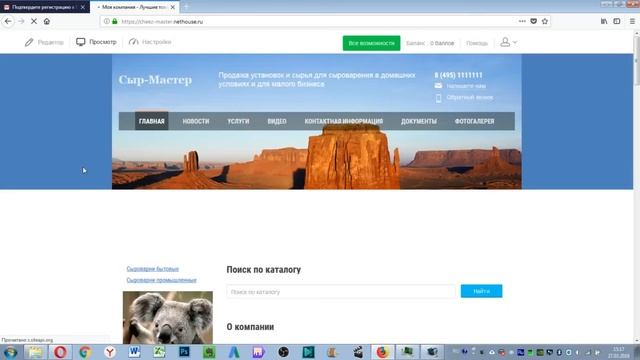Open the Баланс 0 баллов link
Image resolution: width=640 pixels, height=360 pixels.
pyautogui.click(x=430, y=43)
